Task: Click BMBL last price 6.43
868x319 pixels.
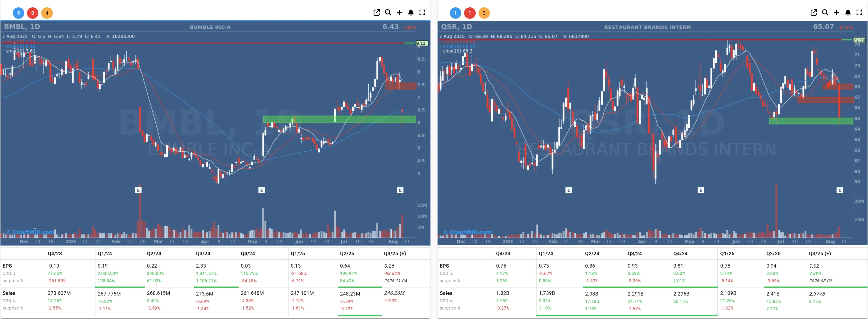Action: coord(391,27)
